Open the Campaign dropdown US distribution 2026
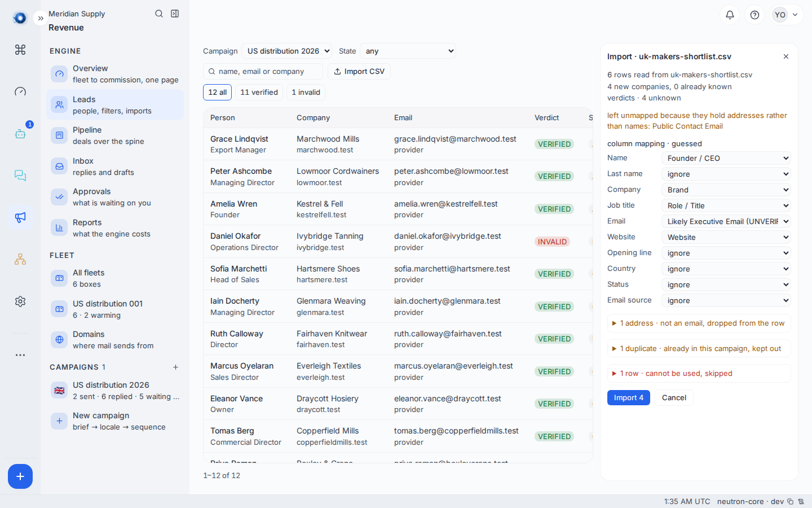 (286, 51)
